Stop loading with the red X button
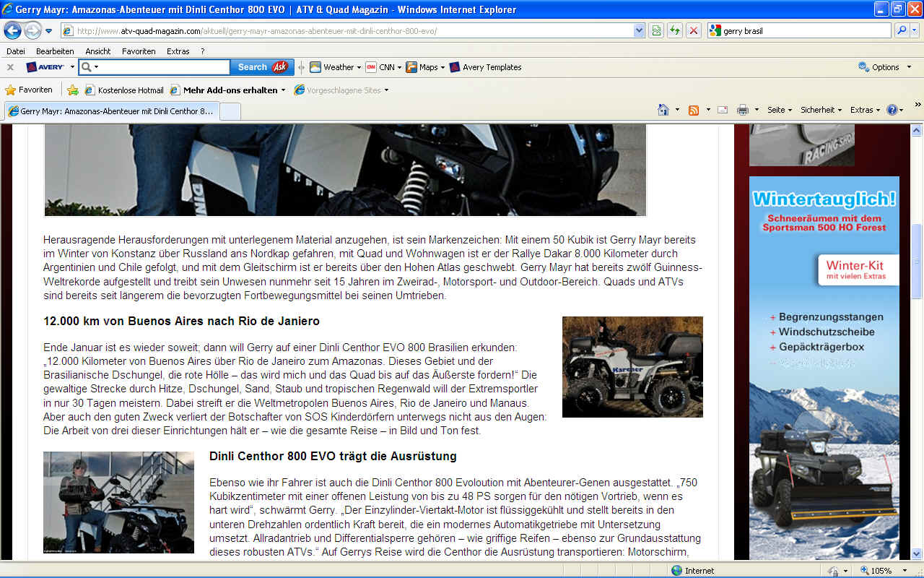This screenshot has height=578, width=924. pyautogui.click(x=694, y=31)
